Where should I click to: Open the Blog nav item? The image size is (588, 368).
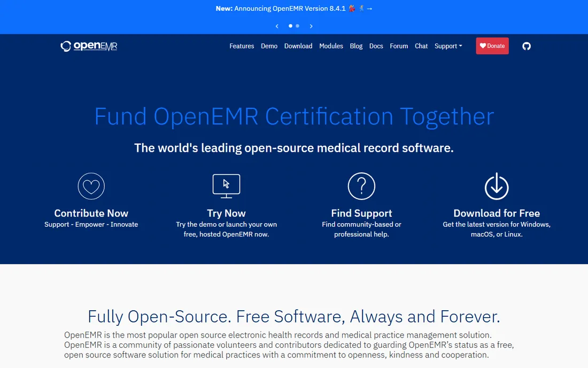356,46
